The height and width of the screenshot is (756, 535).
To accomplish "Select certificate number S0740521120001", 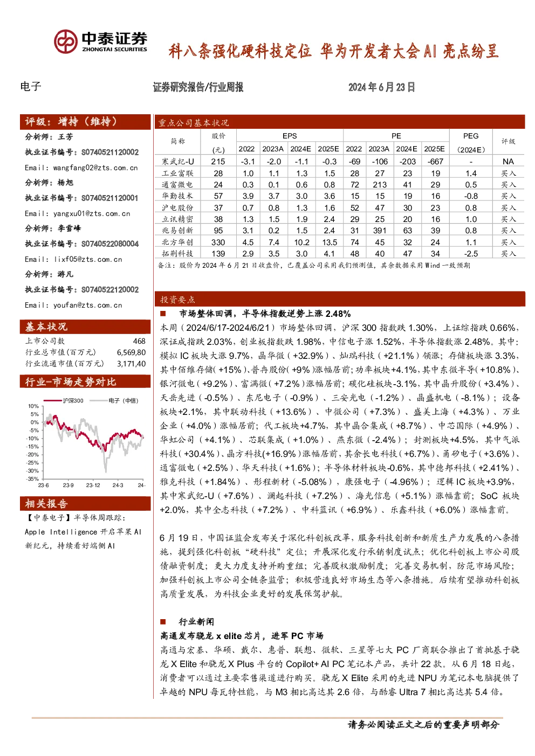I will point(110,198).
